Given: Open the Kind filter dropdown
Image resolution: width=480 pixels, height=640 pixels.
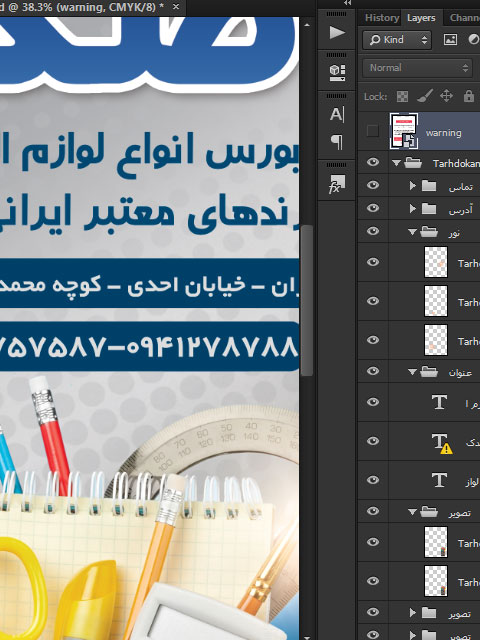Looking at the screenshot, I should click(x=397, y=40).
